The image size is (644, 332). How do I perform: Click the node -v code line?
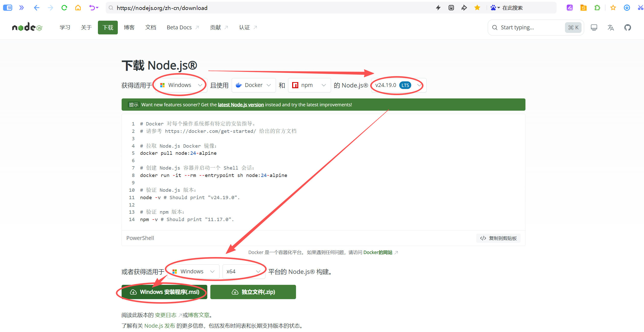190,198
